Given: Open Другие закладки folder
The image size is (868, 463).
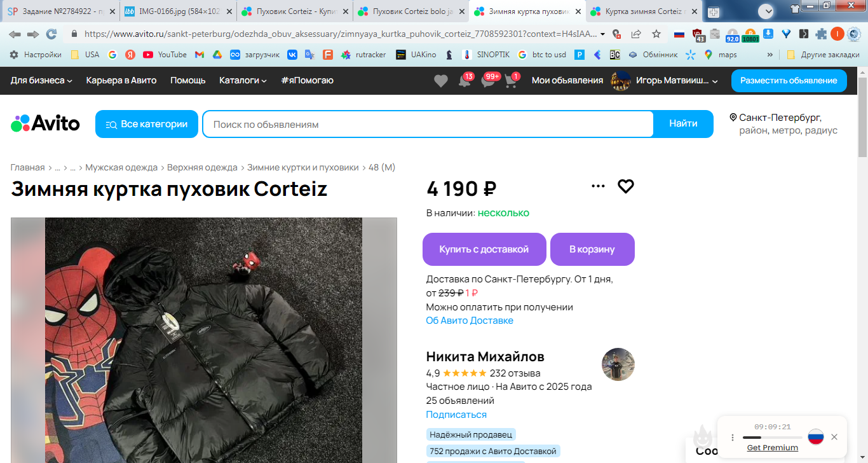Looking at the screenshot, I should point(824,55).
